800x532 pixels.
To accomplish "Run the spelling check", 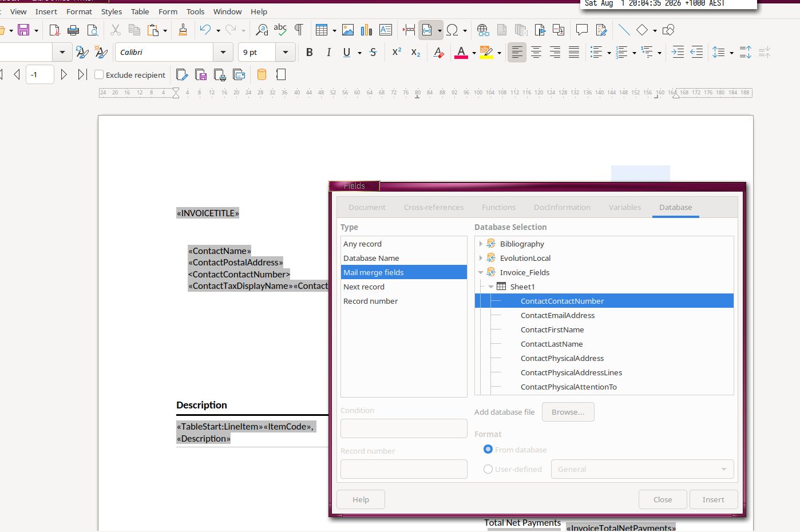I will click(280, 30).
